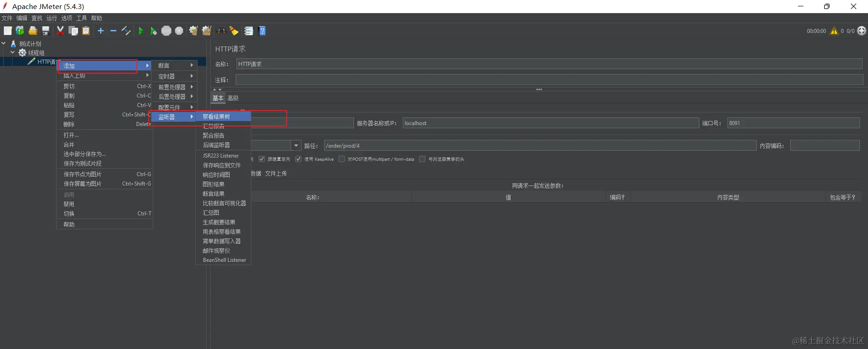
Task: Expand the 定时器 submenu
Action: point(175,76)
